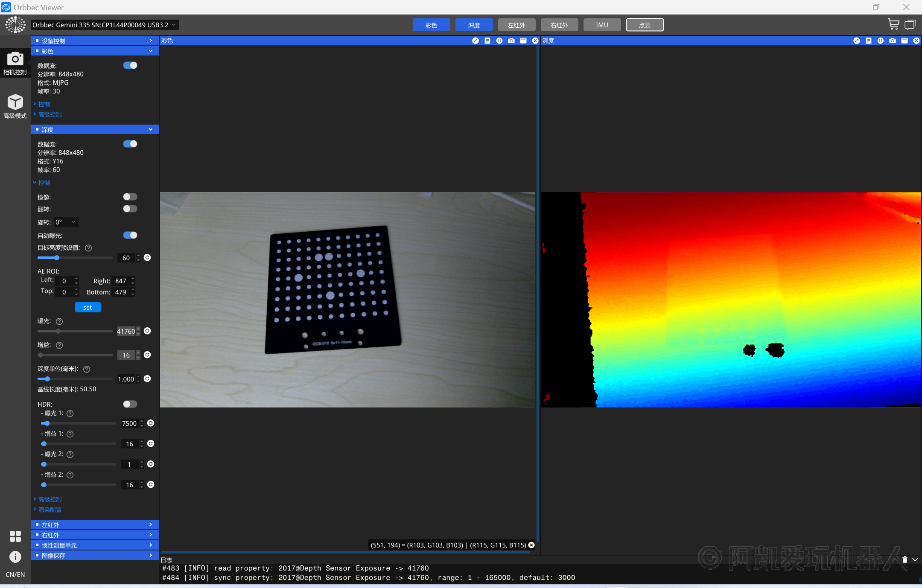The image size is (922, 588).
Task: Open the rotation angle dropdown
Action: click(66, 222)
